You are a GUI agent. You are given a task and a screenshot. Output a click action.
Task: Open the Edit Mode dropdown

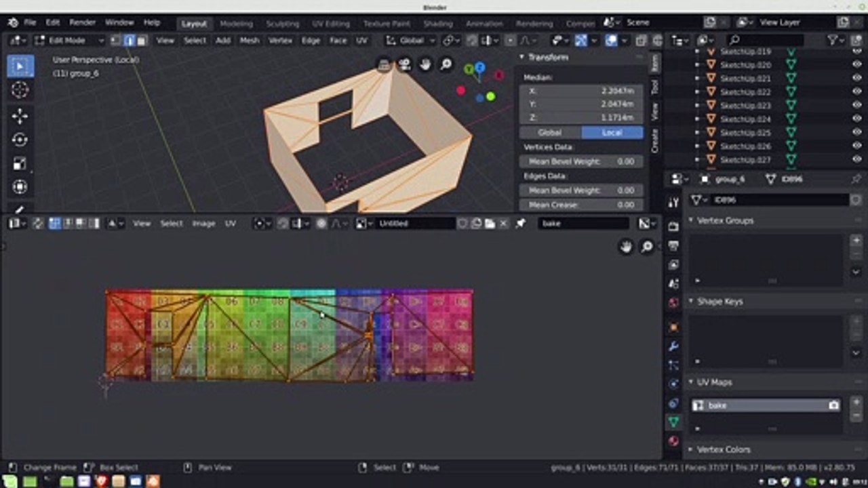click(68, 41)
